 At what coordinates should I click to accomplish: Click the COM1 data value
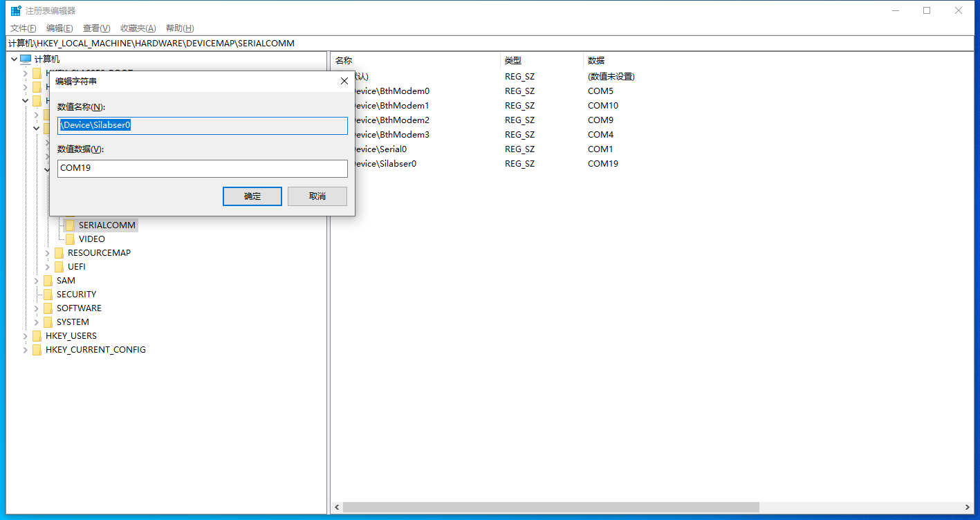[x=600, y=149]
